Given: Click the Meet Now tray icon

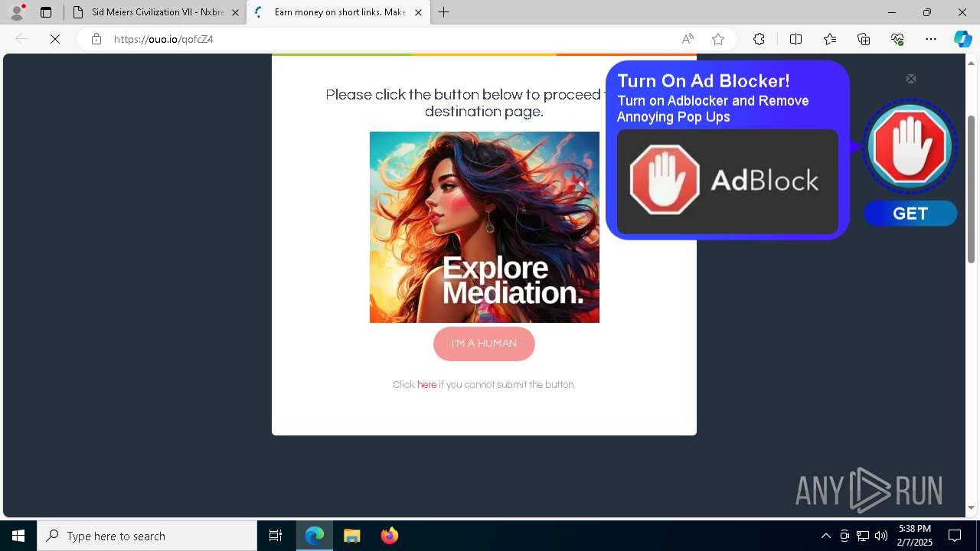Looking at the screenshot, I should click(x=844, y=536).
